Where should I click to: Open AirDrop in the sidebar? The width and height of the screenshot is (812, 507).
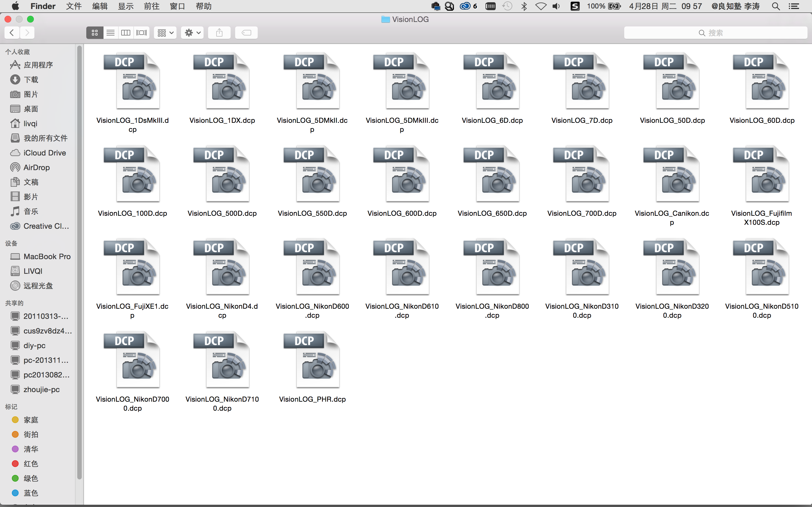[36, 167]
